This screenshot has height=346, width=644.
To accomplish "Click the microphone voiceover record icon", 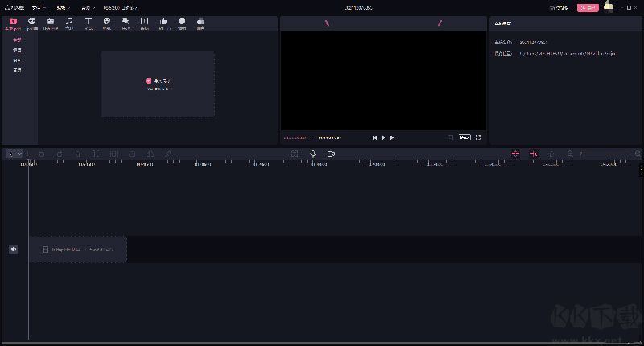I will pos(312,154).
